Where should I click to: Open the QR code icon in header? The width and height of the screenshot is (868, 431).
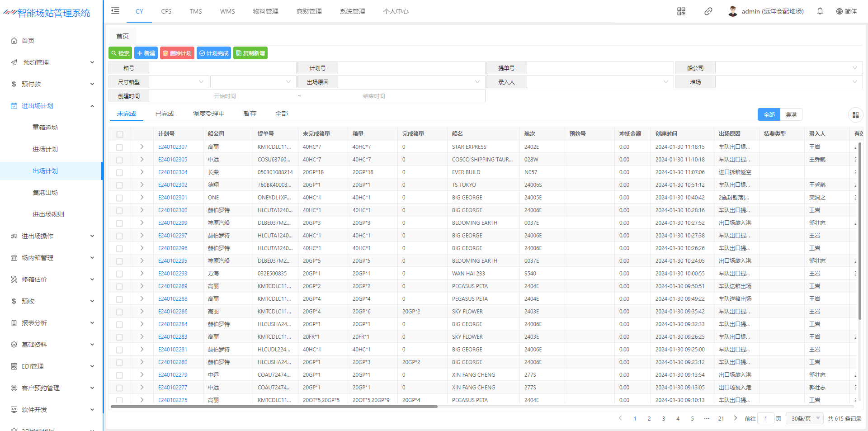click(x=681, y=11)
